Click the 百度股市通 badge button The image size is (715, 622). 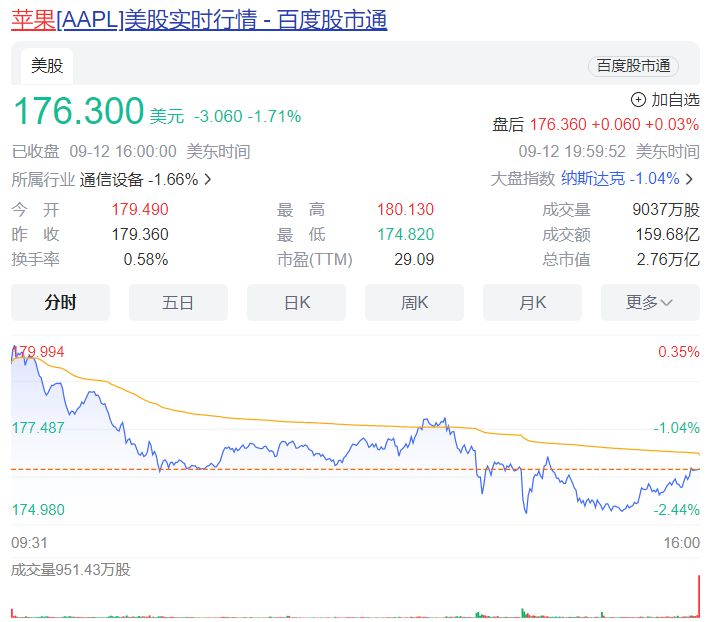(633, 66)
